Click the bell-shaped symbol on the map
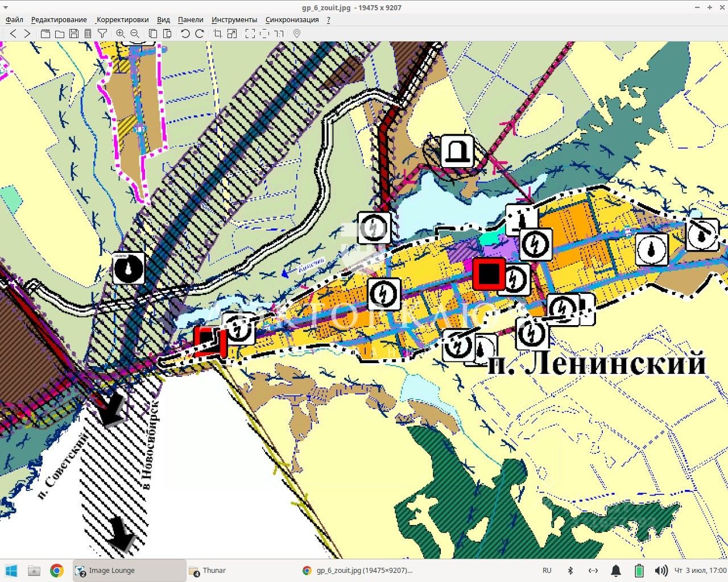728x582 pixels. [457, 151]
